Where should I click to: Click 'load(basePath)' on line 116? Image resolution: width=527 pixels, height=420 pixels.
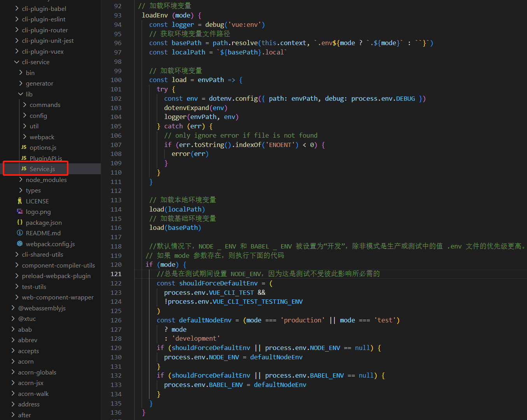coord(175,227)
